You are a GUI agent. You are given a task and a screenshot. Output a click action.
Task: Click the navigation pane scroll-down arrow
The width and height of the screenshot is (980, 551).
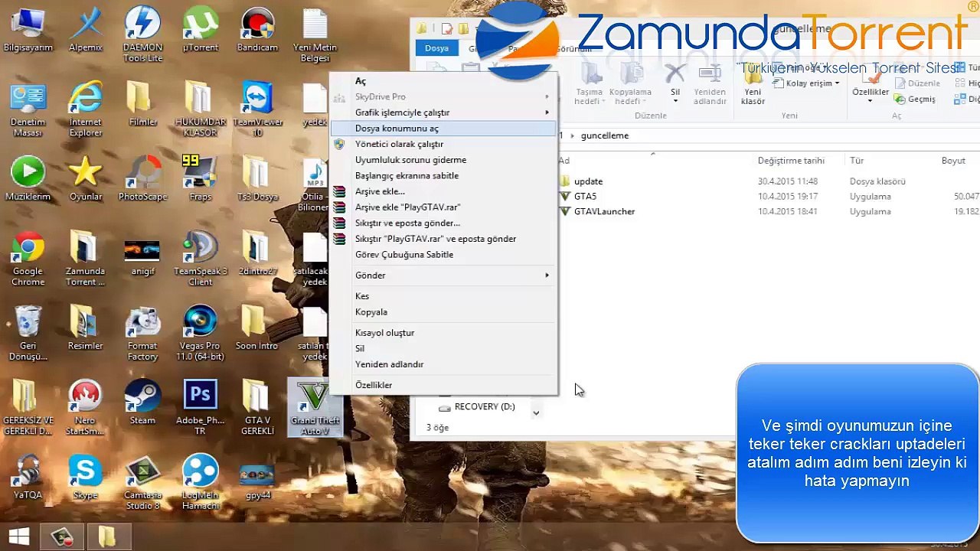536,412
